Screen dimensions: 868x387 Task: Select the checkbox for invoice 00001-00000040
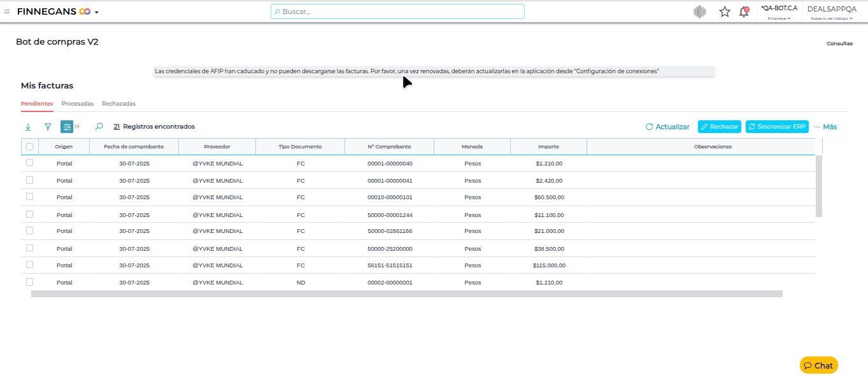click(29, 163)
